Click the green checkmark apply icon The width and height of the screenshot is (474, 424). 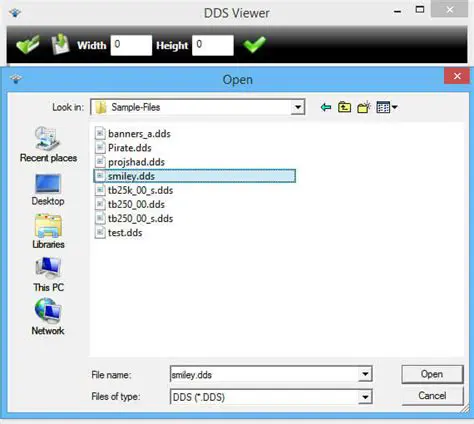click(255, 44)
